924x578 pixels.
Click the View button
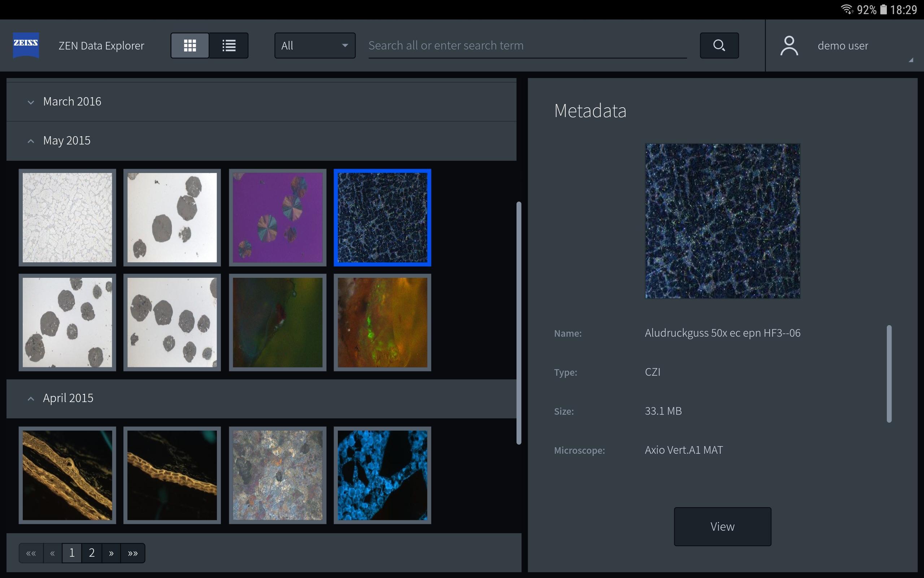[x=722, y=526]
